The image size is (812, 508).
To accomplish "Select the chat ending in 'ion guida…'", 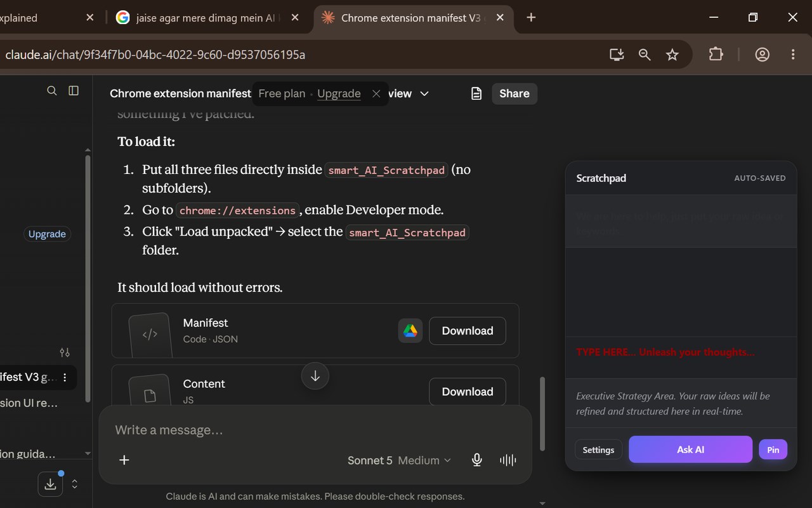I will point(28,453).
